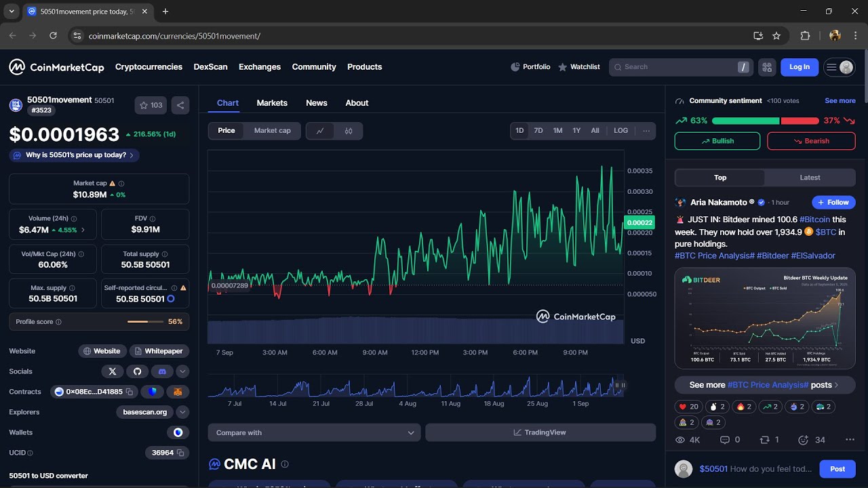The image size is (868, 488).
Task: Set chart range to All
Action: pyautogui.click(x=595, y=131)
